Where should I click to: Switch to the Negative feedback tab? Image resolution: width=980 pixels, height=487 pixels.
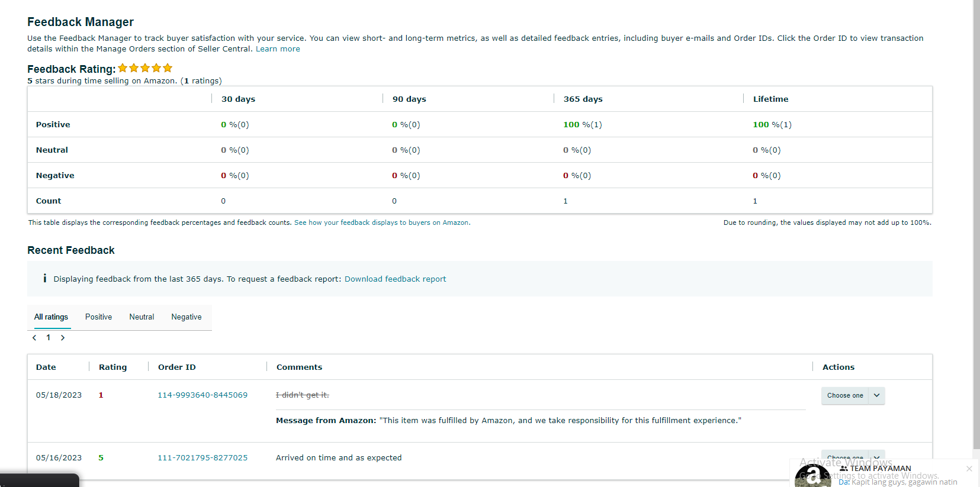click(187, 317)
